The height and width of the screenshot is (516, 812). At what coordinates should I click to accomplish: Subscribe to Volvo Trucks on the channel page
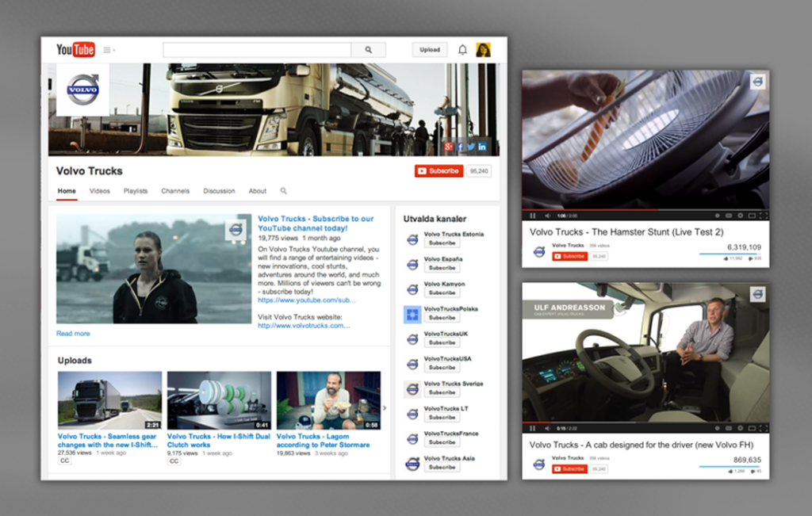point(439,170)
